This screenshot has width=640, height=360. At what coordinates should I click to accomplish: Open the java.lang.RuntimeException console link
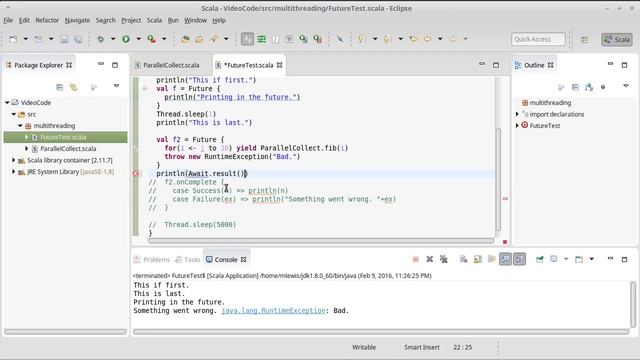pyautogui.click(x=273, y=311)
